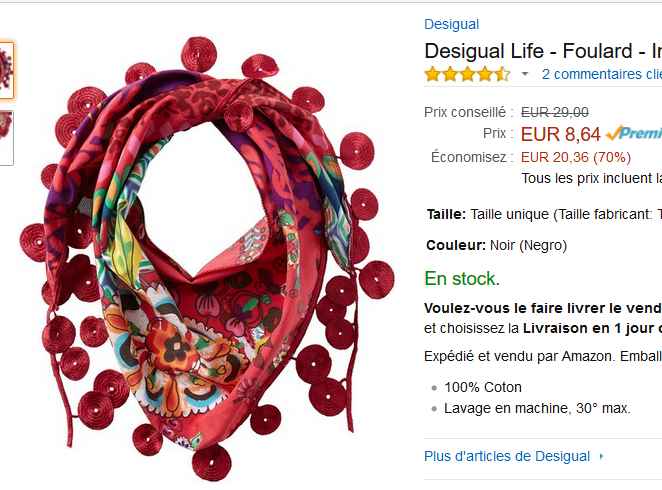Select the first scarf thumbnail
Viewport: 662px width, 490px height.
pos(6,70)
